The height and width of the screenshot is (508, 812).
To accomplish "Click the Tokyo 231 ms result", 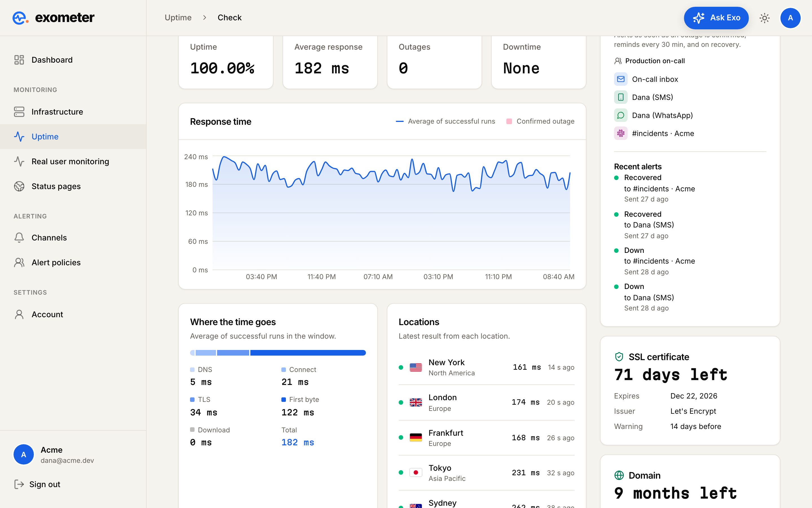I will (526, 473).
